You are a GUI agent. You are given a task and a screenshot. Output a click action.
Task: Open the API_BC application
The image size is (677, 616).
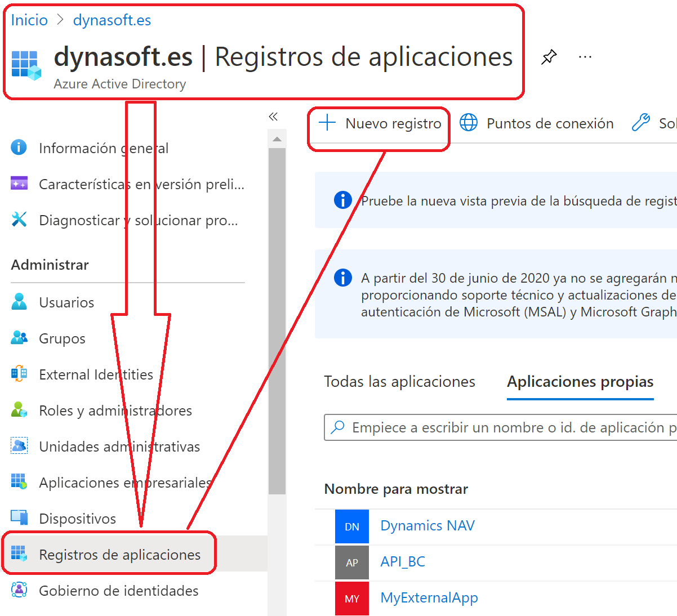[403, 561]
